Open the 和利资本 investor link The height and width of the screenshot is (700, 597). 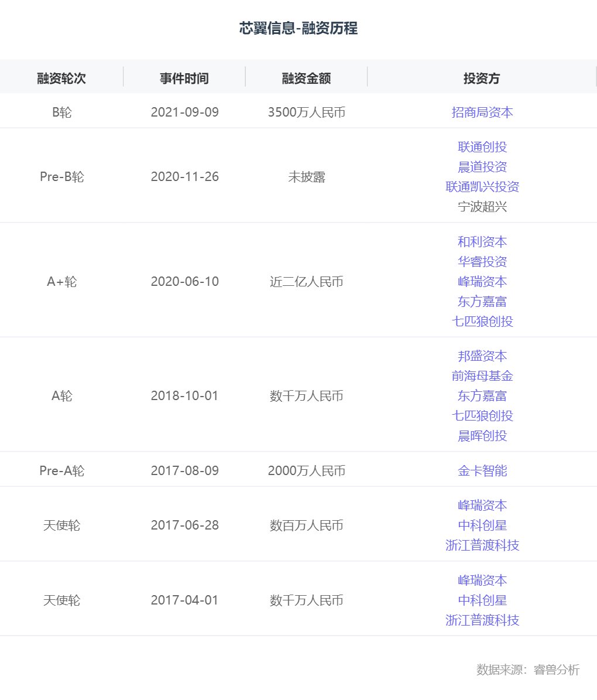pos(482,241)
